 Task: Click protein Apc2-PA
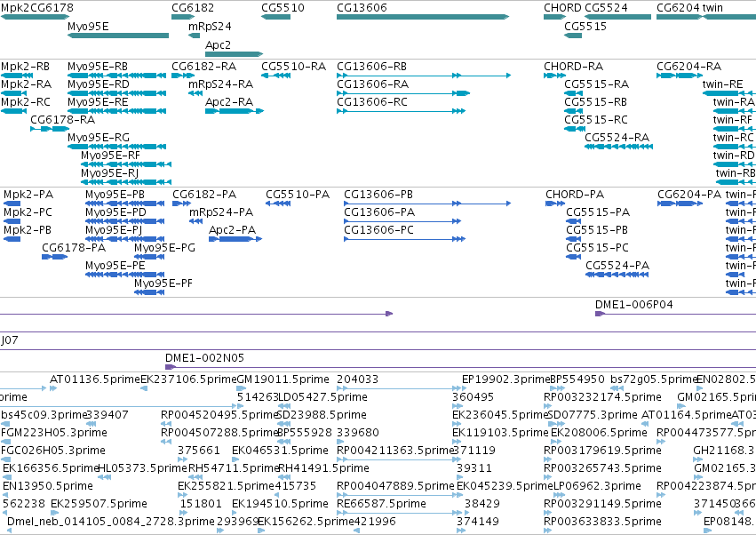[x=235, y=239]
